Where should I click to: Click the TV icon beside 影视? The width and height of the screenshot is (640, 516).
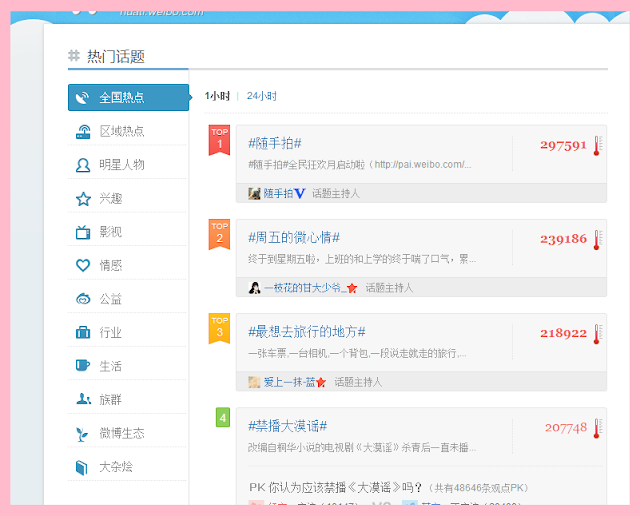83,232
